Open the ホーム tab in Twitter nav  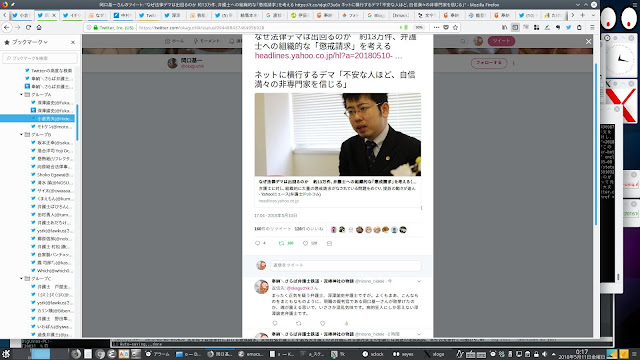tap(174, 41)
